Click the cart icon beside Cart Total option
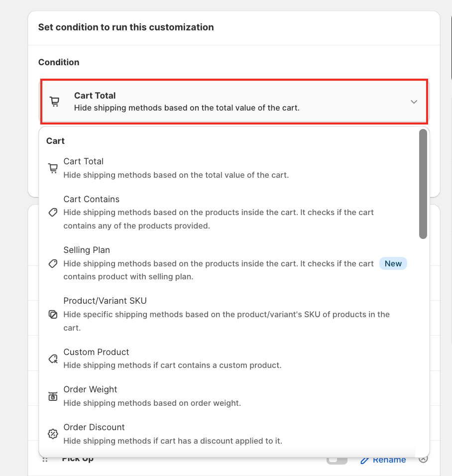Viewport: 452px width, 476px height. point(53,168)
